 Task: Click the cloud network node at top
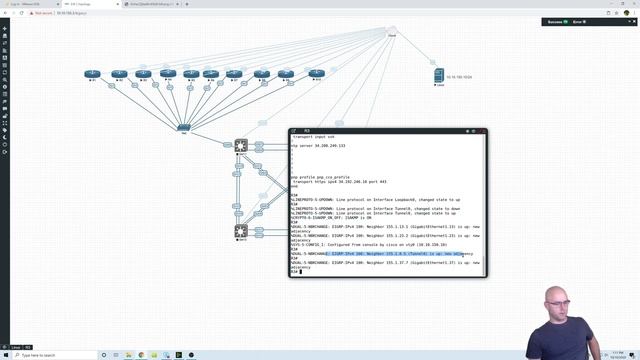coord(391,30)
